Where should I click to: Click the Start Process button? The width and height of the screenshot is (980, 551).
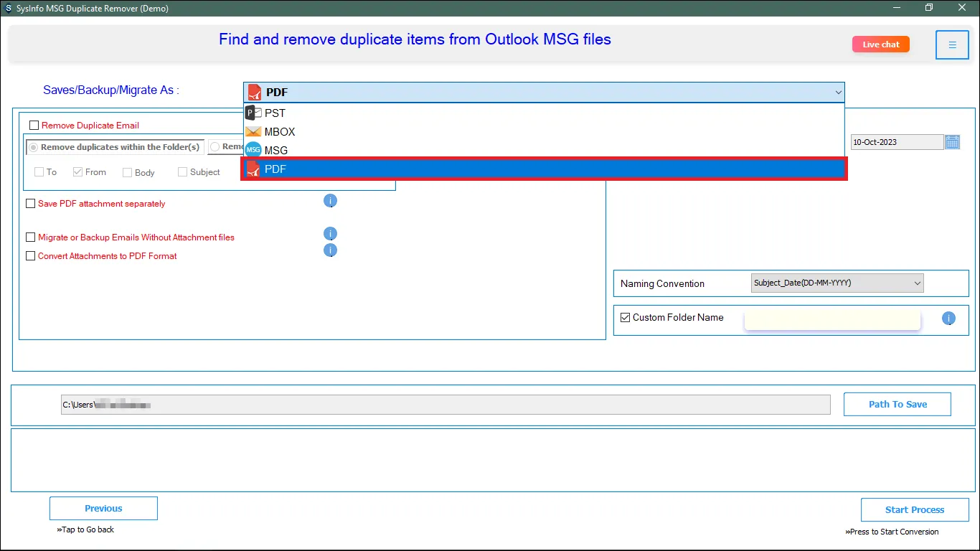coord(914,509)
